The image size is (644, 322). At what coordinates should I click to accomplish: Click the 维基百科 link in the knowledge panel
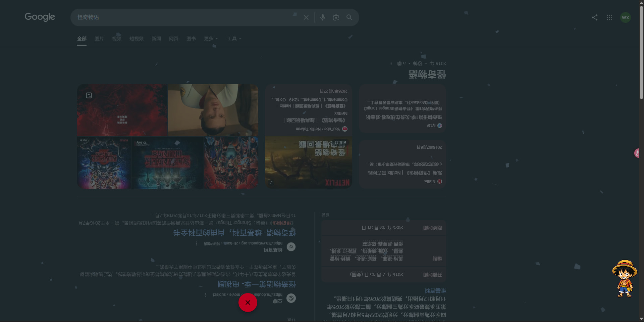(435, 291)
